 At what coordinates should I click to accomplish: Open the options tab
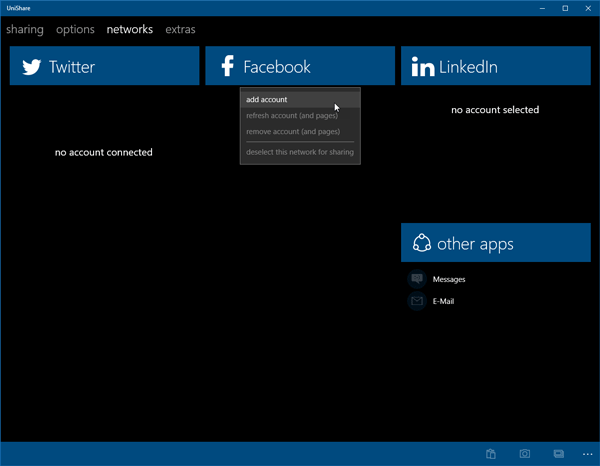pyautogui.click(x=75, y=30)
